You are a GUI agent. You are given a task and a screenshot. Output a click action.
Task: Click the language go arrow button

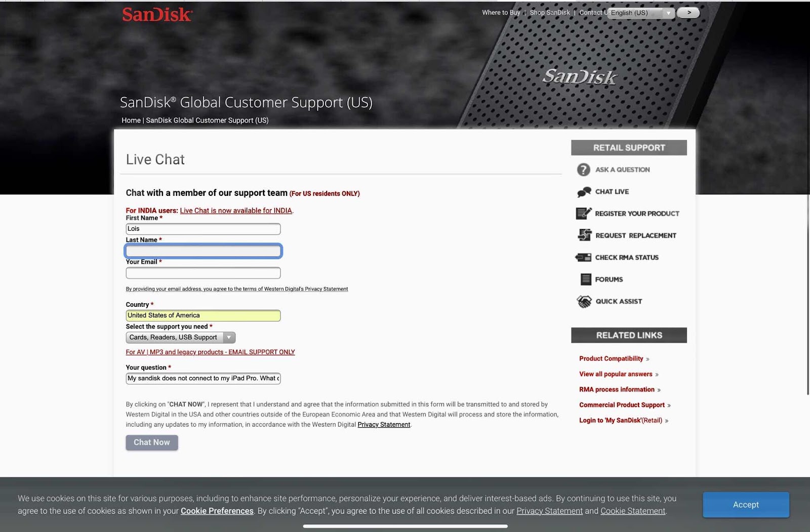pyautogui.click(x=688, y=13)
